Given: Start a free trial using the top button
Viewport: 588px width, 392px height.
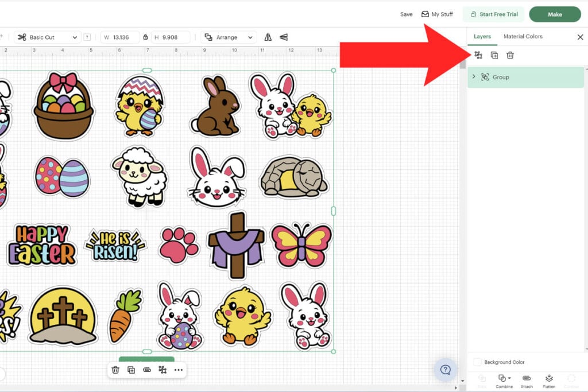Looking at the screenshot, I should (493, 14).
